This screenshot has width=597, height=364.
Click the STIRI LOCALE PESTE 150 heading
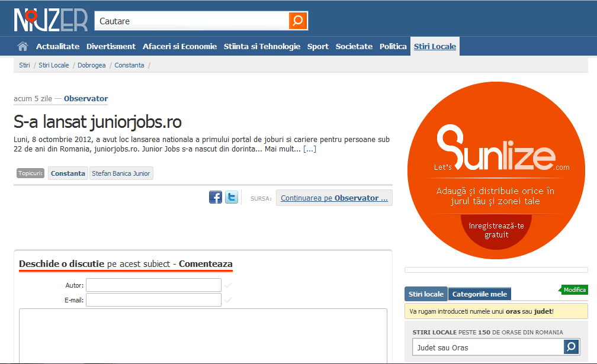pyautogui.click(x=488, y=332)
